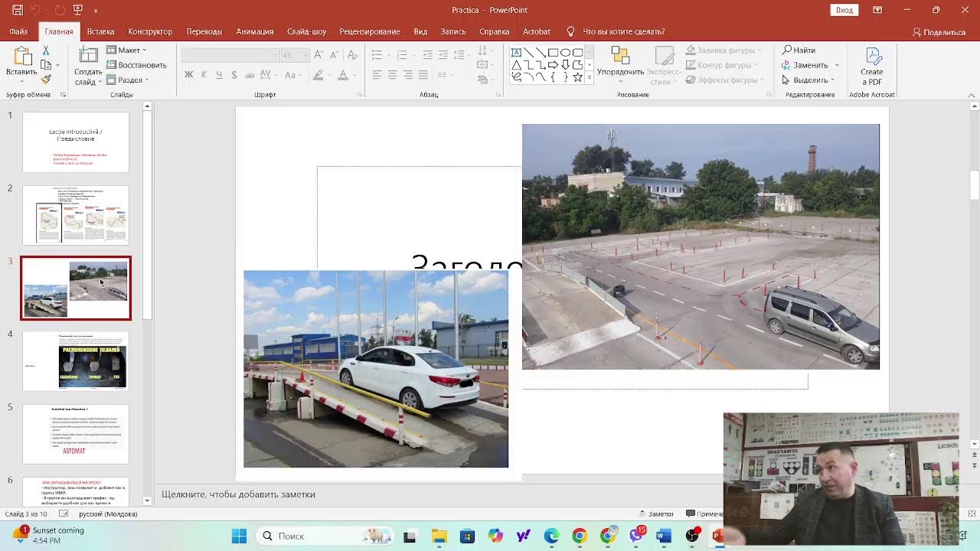Click the Поделиться share button
Image resolution: width=980 pixels, height=551 pixels.
(939, 32)
